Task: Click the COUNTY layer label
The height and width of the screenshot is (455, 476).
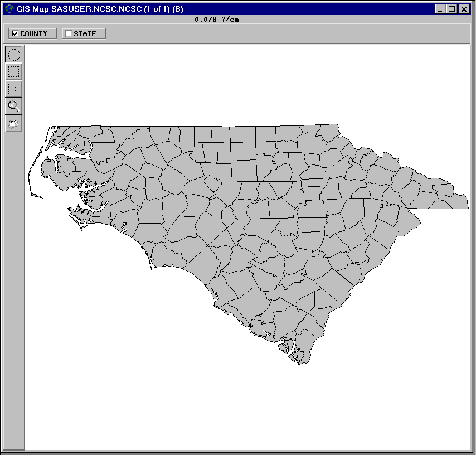Action: tap(33, 34)
